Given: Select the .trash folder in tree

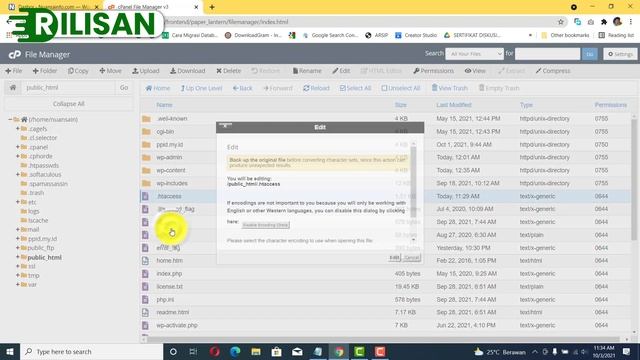Looking at the screenshot, I should point(36,193).
